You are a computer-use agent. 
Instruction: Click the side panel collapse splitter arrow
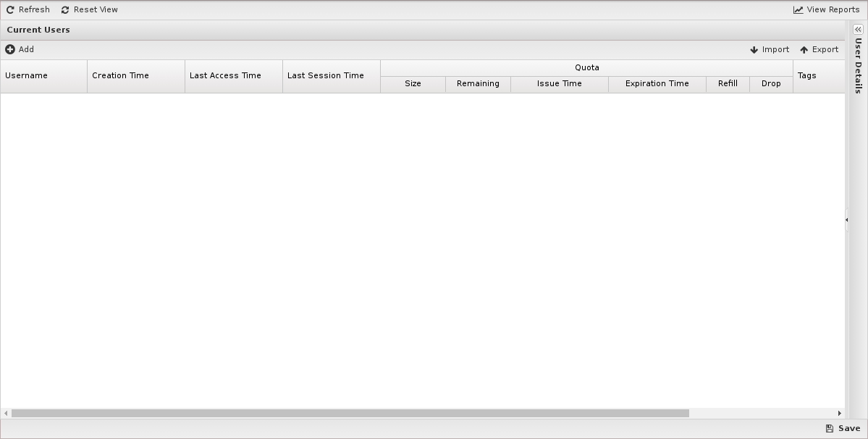click(x=847, y=220)
